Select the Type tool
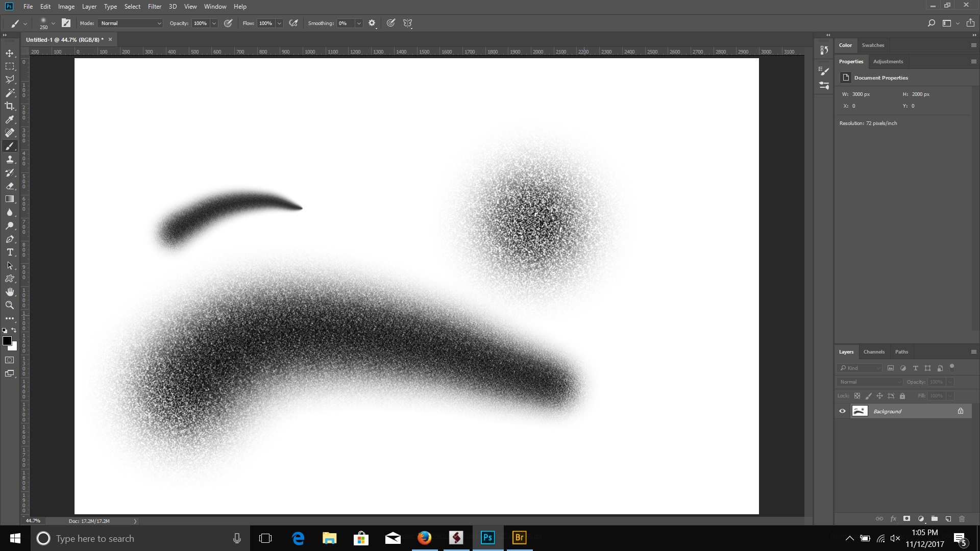The height and width of the screenshot is (551, 980). coord(10,253)
